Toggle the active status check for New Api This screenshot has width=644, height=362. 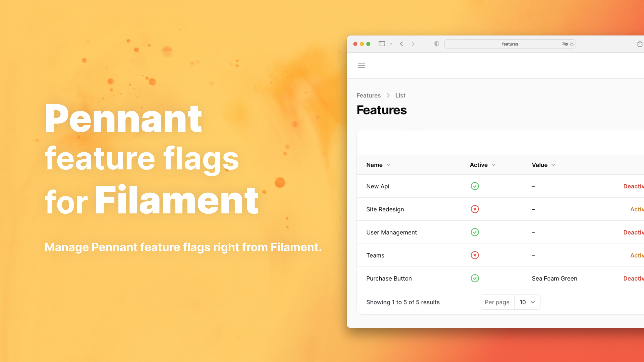[x=474, y=186]
